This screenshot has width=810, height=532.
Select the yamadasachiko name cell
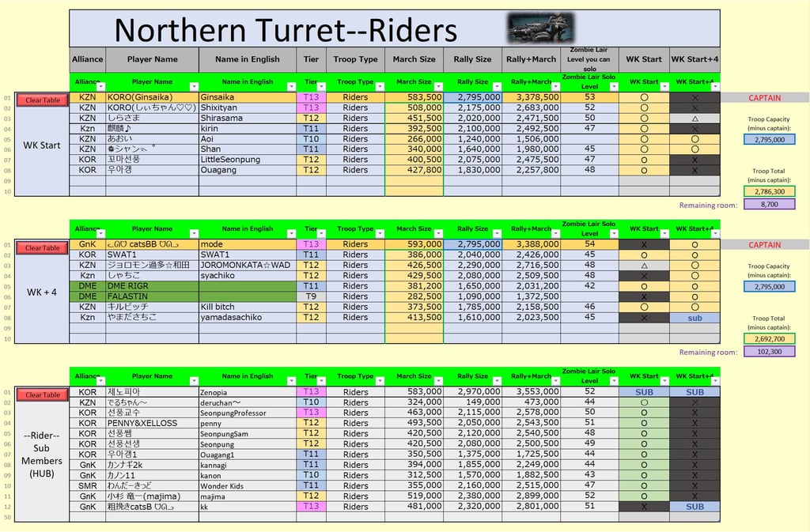tap(248, 317)
